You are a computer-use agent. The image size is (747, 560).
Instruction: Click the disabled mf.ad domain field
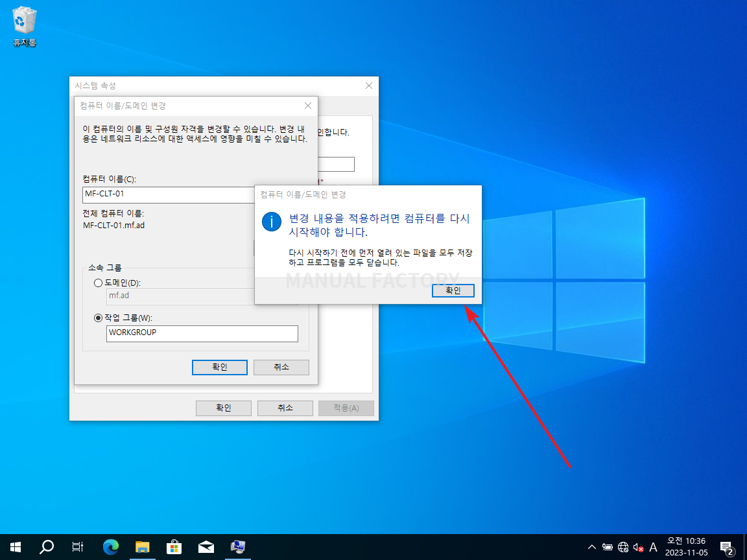pos(181,296)
